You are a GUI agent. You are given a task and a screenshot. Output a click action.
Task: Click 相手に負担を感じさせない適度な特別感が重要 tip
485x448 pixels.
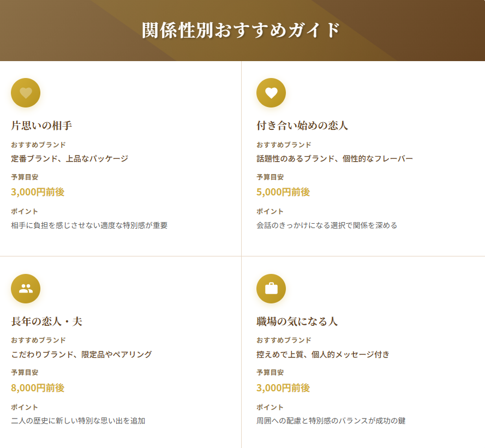pos(89,225)
